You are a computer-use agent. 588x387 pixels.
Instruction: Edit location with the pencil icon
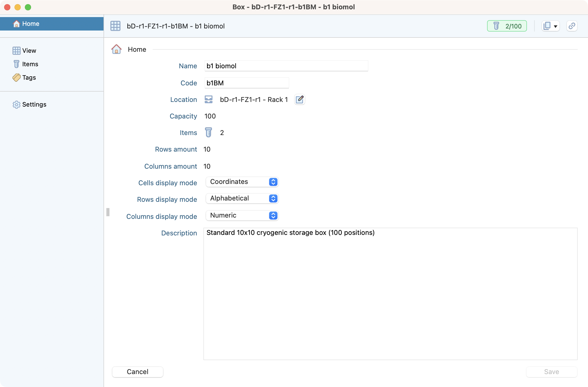point(299,100)
